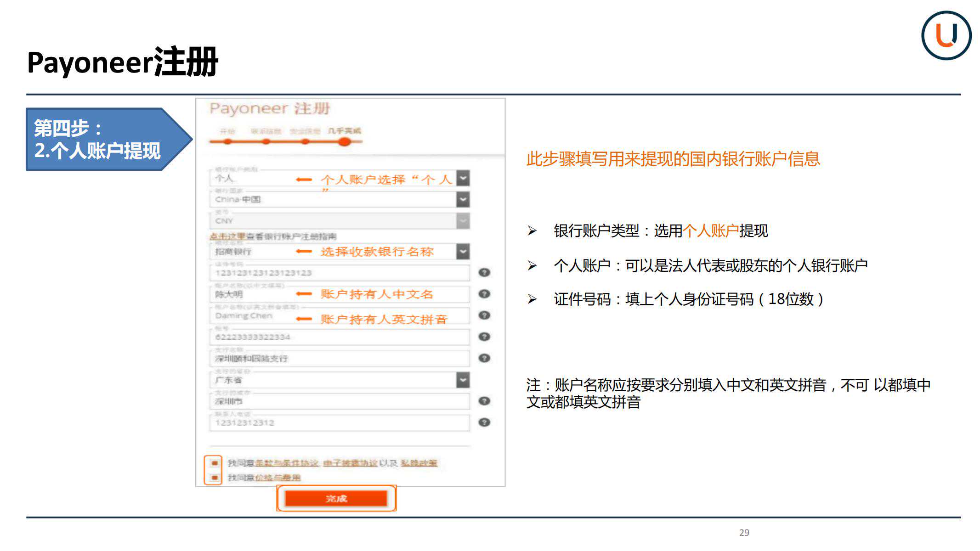Click help icon beside name 陈大明
This screenshot has height=551, width=980.
[x=484, y=294]
